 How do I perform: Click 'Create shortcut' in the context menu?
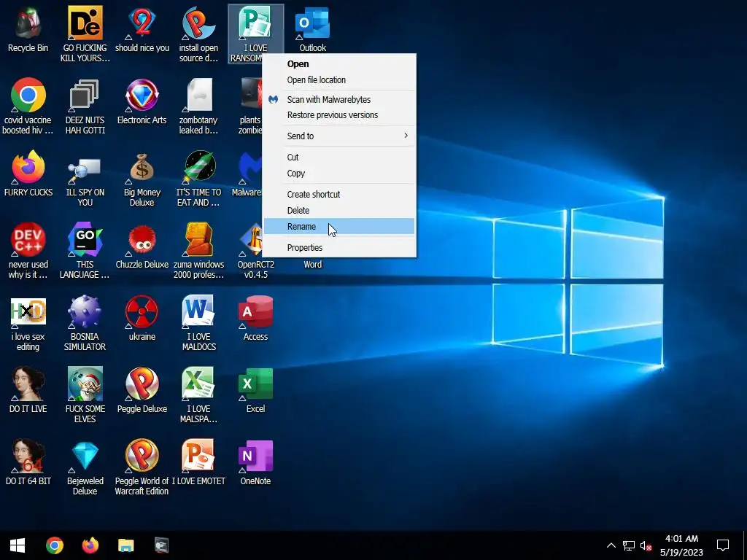pos(339,194)
